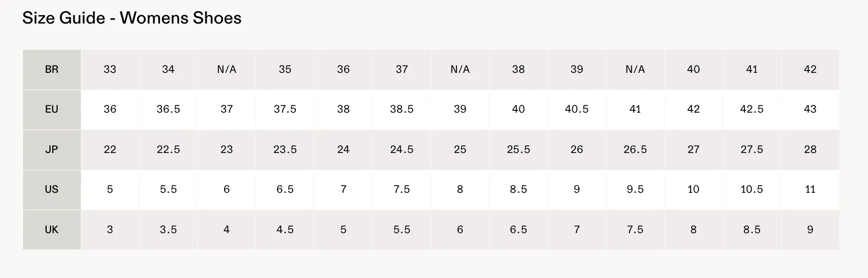Select the EU row header
The height and width of the screenshot is (278, 868).
52,109
